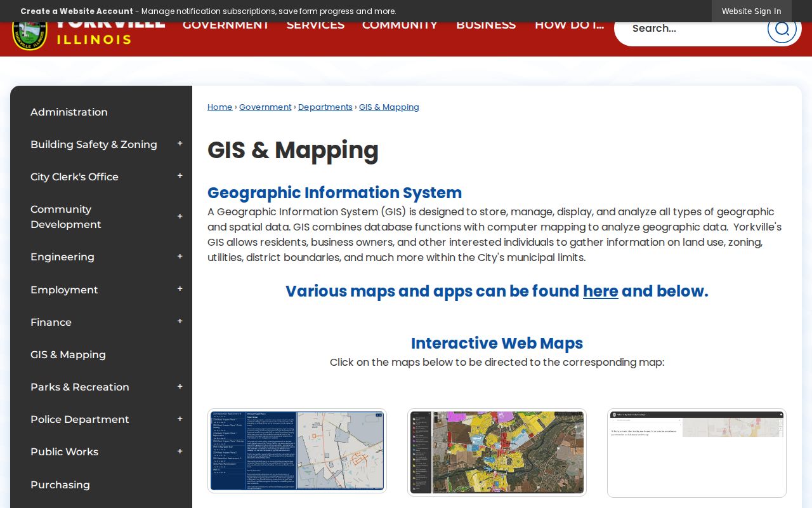
Task: Expand Engineering submenu
Action: coord(180,257)
